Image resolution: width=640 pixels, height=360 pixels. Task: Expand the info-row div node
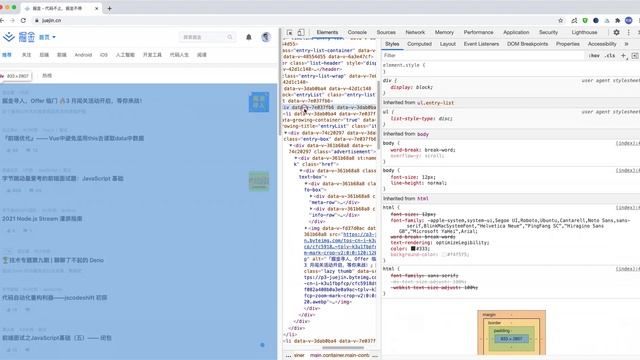pyautogui.click(x=311, y=209)
